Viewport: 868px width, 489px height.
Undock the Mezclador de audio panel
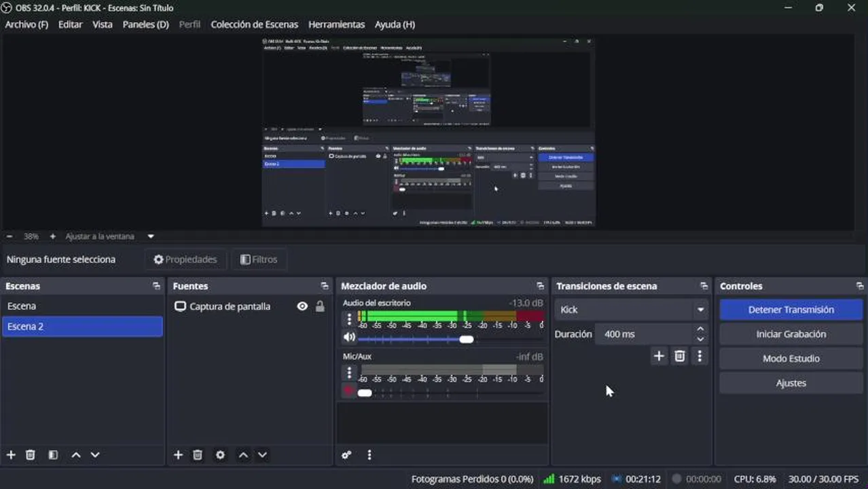click(540, 286)
